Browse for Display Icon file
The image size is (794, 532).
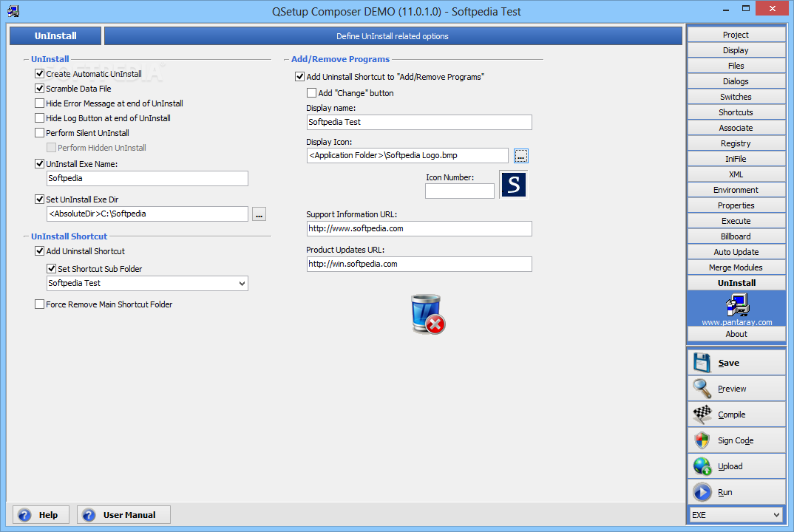pos(520,156)
